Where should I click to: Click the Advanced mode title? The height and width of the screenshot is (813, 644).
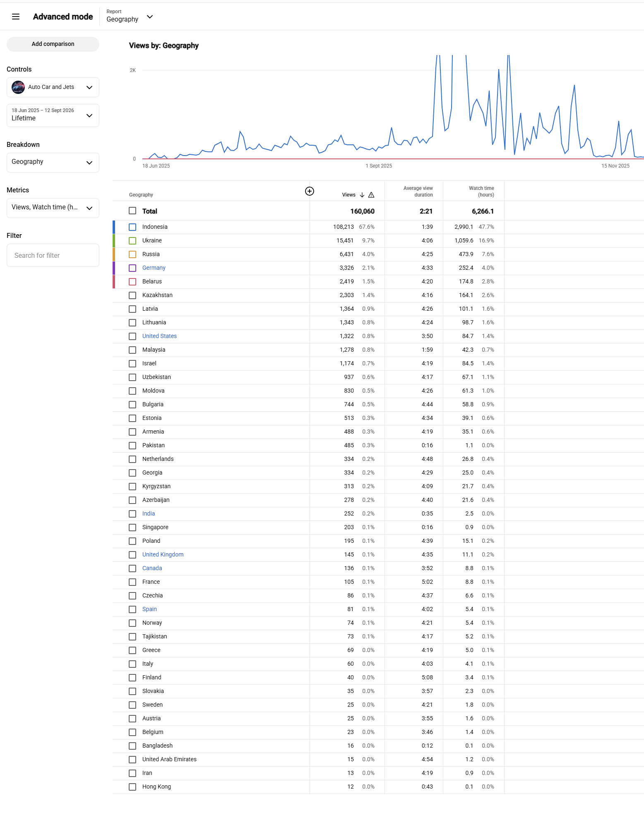tap(63, 17)
